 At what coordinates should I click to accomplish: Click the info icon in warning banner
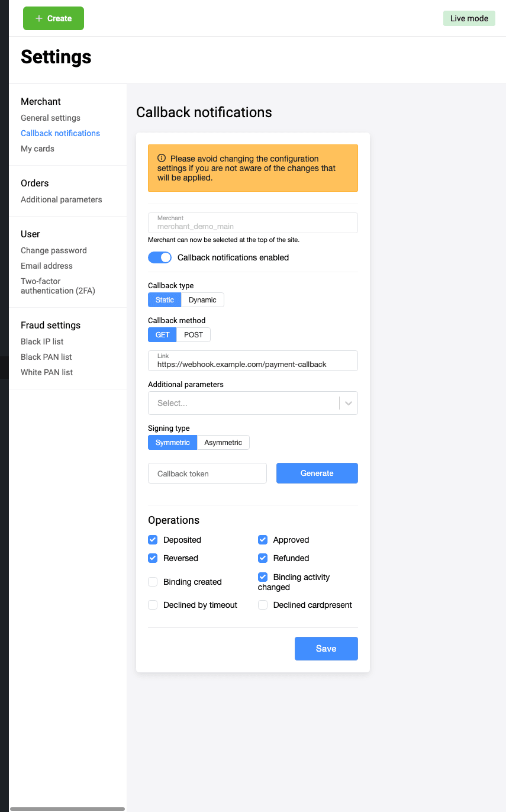(x=162, y=159)
